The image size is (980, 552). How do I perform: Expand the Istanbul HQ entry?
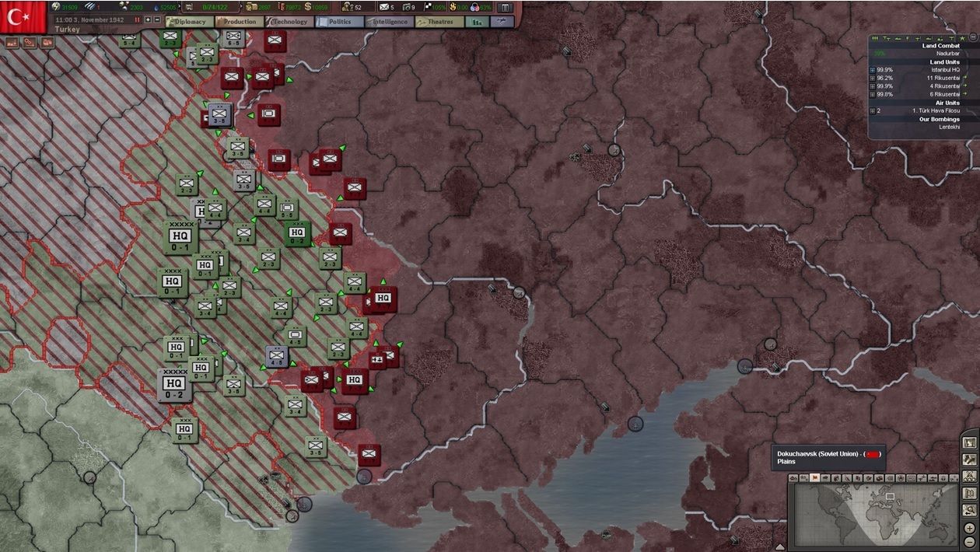(x=873, y=70)
